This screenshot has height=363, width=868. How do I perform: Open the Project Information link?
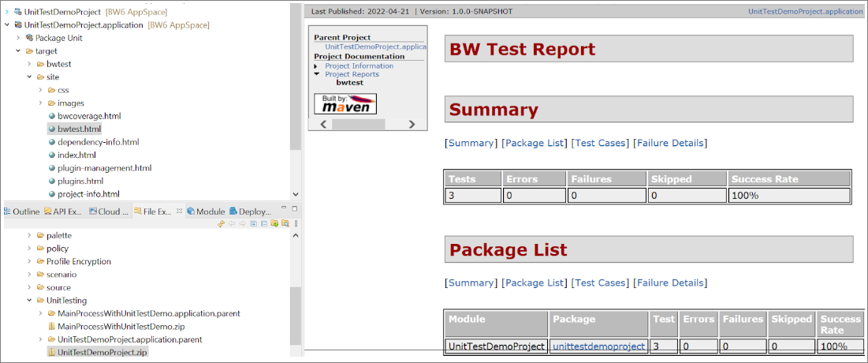click(x=359, y=66)
